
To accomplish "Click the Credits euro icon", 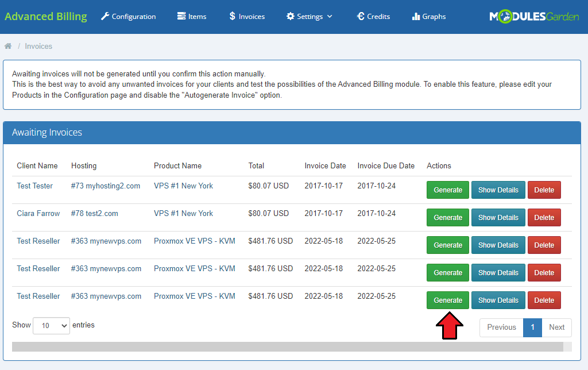I will pyautogui.click(x=361, y=16).
